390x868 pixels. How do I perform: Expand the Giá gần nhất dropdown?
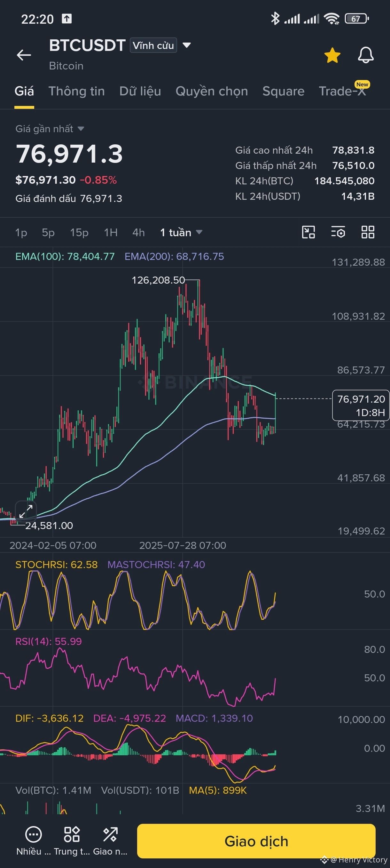click(50, 129)
